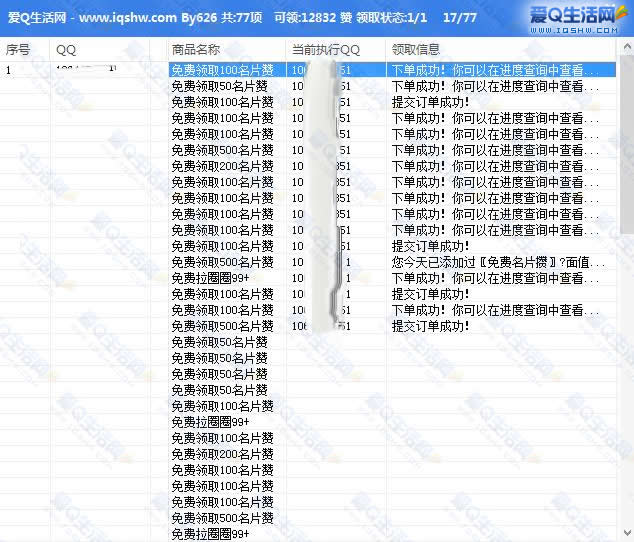This screenshot has height=542, width=634.
Task: Click the 当前执行QQ column header
Action: pyautogui.click(x=326, y=49)
